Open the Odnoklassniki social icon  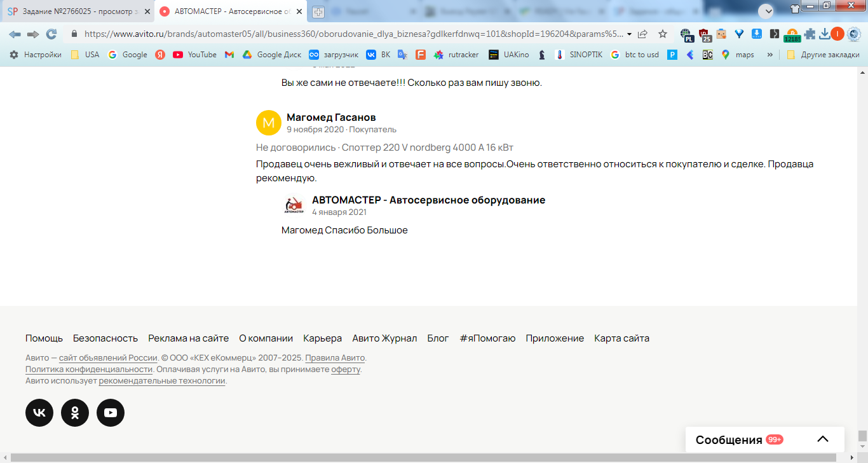click(75, 413)
